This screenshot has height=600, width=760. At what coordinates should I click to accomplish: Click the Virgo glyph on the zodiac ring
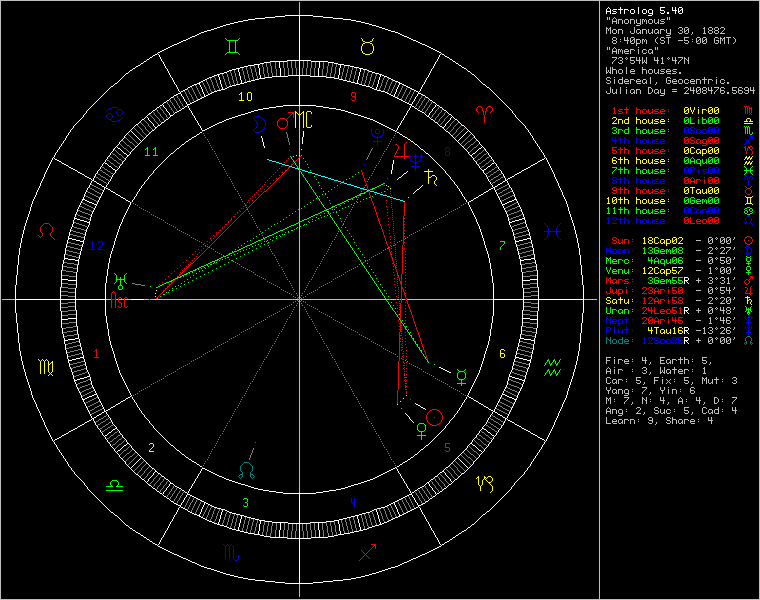(x=46, y=367)
